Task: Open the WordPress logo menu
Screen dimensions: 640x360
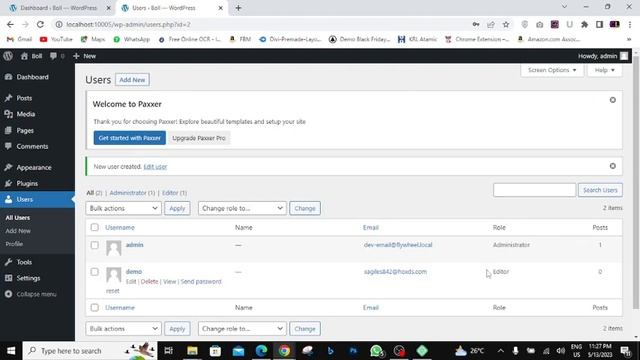Action: click(8, 56)
